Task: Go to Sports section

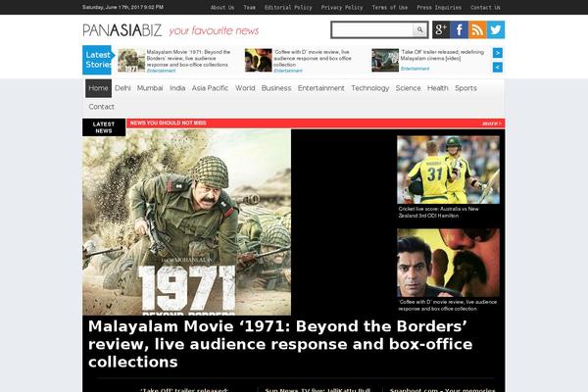Action: [x=465, y=88]
